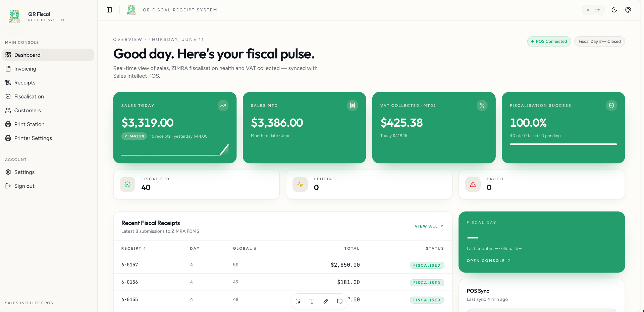
Task: Sign out of the account
Action: pyautogui.click(x=48, y=186)
